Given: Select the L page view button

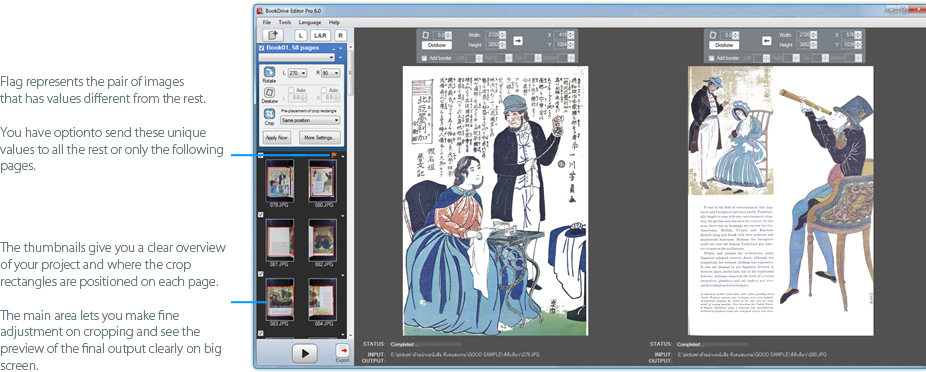Looking at the screenshot, I should [x=301, y=35].
